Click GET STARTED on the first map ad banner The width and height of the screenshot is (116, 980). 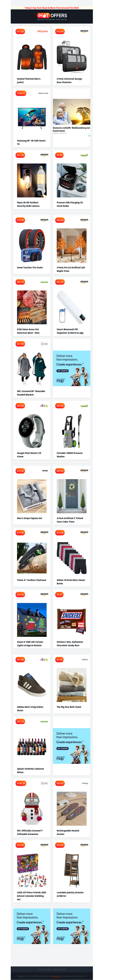pyautogui.click(x=63, y=371)
